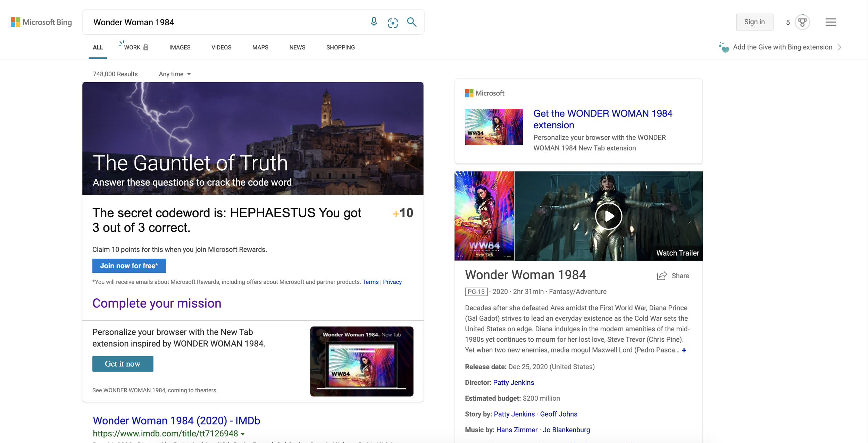Image resolution: width=868 pixels, height=443 pixels.
Task: Click the magnifying glass search icon
Action: [x=411, y=22]
